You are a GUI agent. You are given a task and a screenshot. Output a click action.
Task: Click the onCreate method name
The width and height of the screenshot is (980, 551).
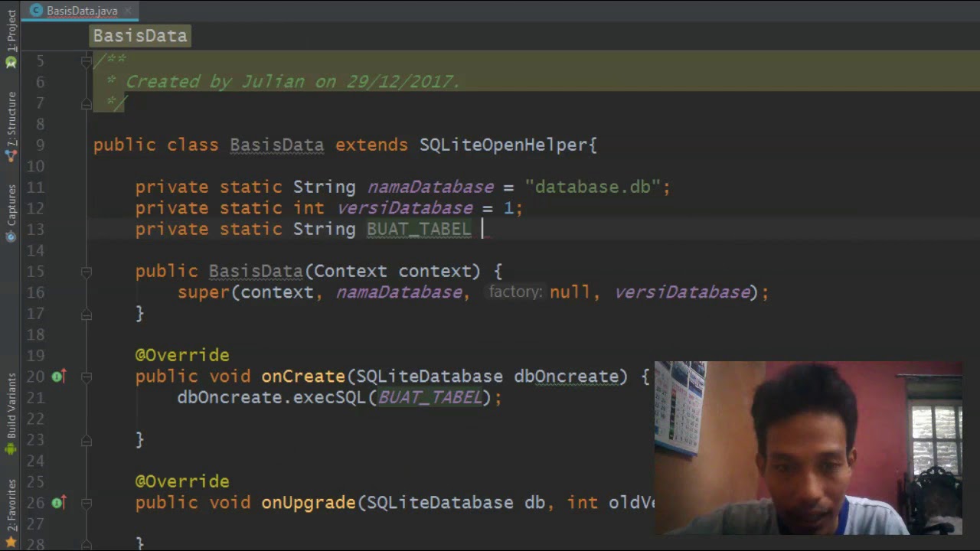(x=303, y=377)
